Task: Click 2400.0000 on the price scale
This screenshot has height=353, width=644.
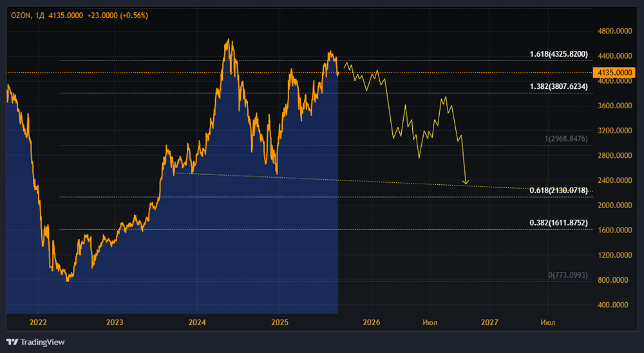Action: tap(614, 180)
